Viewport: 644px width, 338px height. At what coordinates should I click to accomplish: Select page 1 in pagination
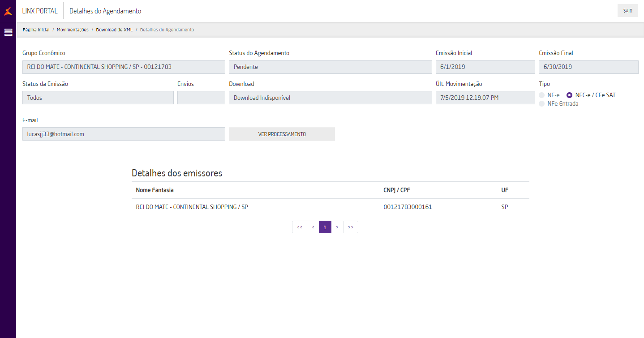pyautogui.click(x=325, y=227)
